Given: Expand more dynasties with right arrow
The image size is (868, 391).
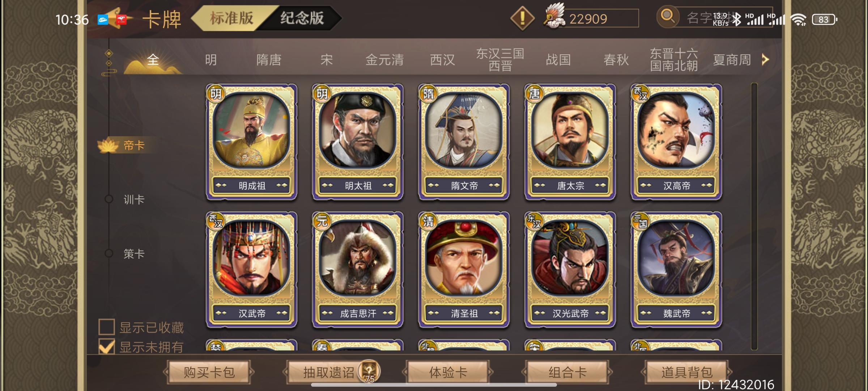Looking at the screenshot, I should [x=765, y=59].
